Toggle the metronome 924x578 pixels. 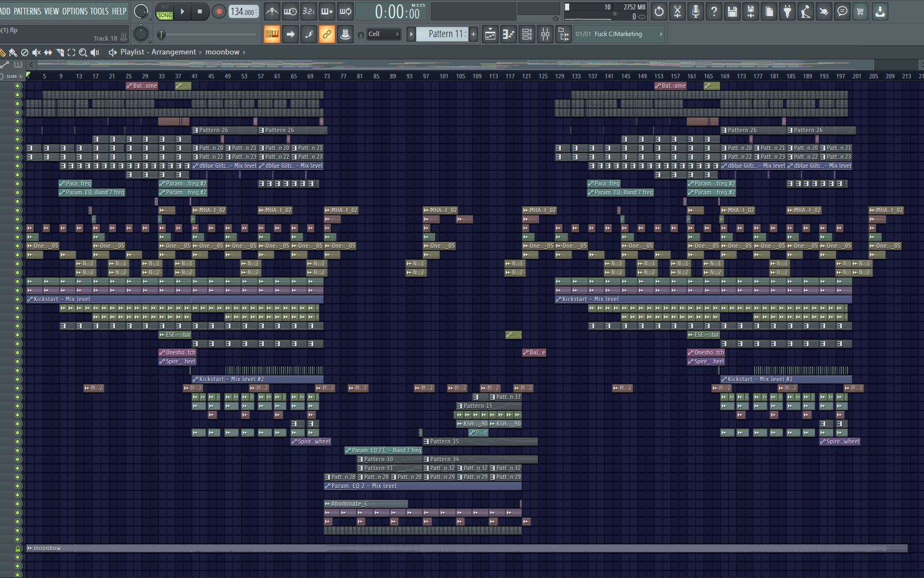[x=272, y=11]
